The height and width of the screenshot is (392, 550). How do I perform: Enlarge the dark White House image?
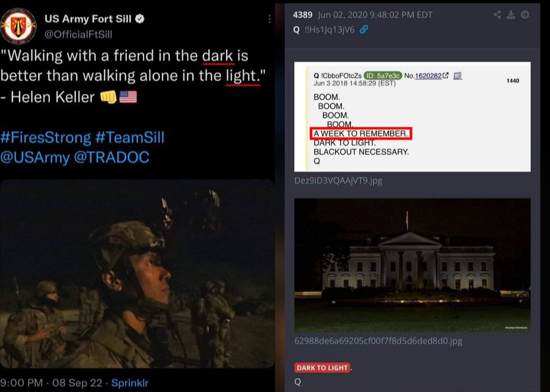412,265
